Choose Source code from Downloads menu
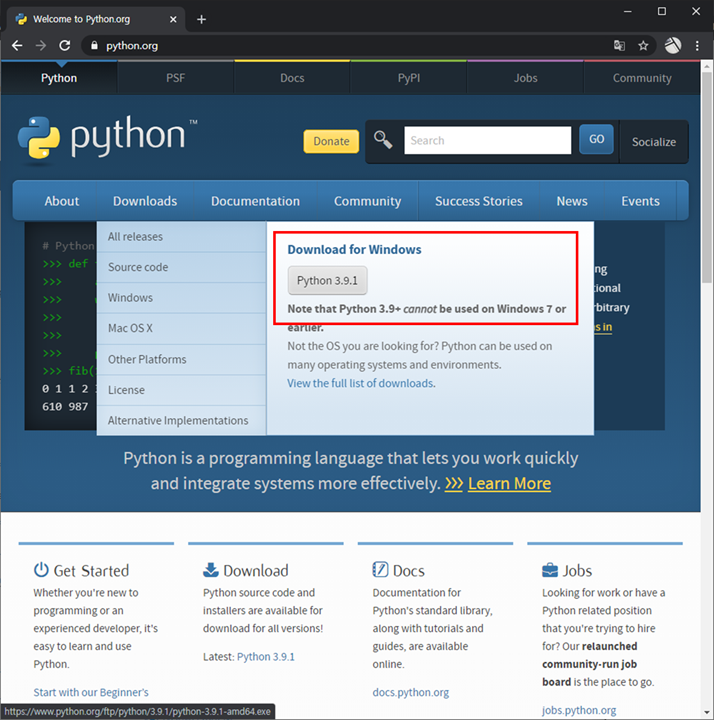The height and width of the screenshot is (720, 714). click(181, 267)
